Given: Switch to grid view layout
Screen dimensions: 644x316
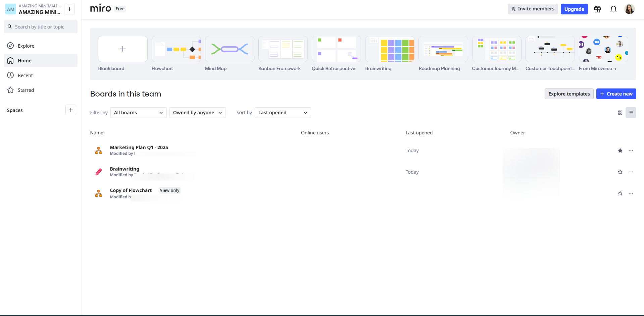Looking at the screenshot, I should click(620, 113).
